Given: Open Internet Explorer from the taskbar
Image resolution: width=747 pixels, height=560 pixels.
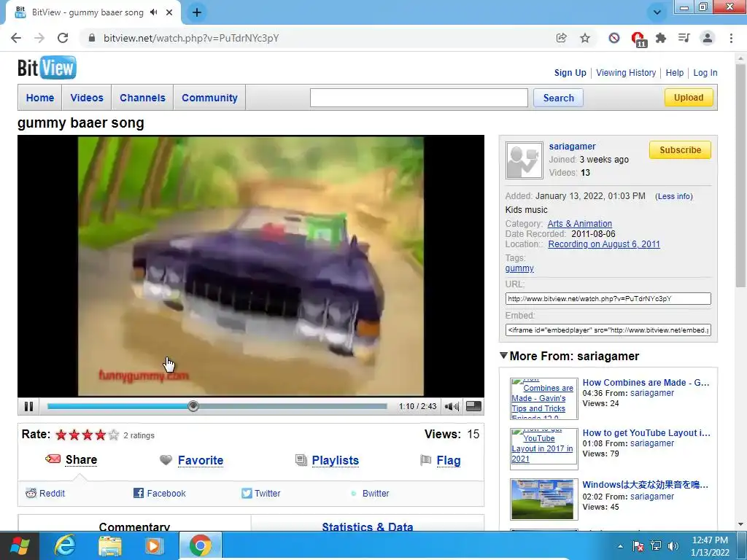Looking at the screenshot, I should coord(64,545).
